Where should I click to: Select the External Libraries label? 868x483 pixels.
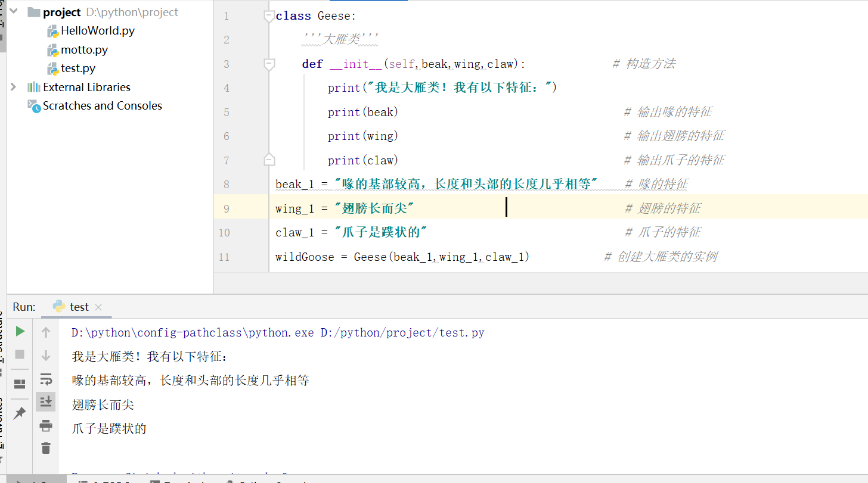[x=86, y=87]
